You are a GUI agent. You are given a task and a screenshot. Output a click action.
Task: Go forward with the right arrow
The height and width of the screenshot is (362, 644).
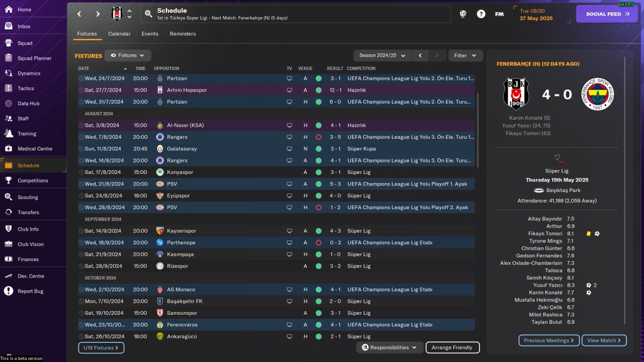98,14
